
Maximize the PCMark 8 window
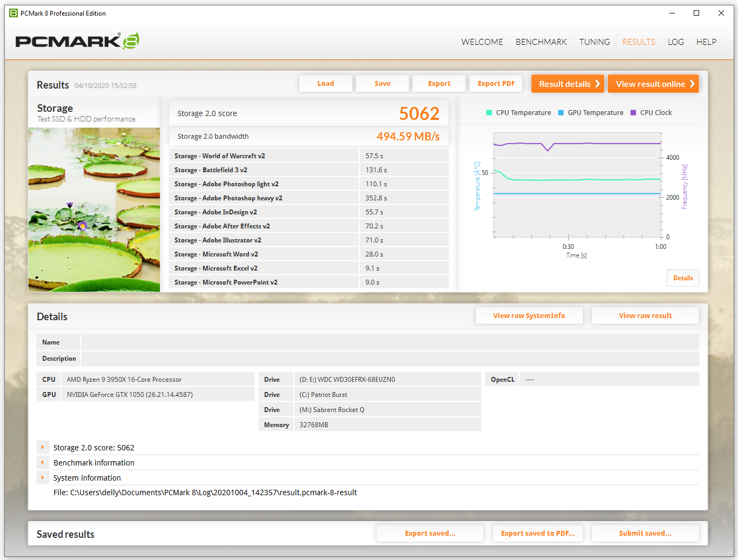[696, 13]
